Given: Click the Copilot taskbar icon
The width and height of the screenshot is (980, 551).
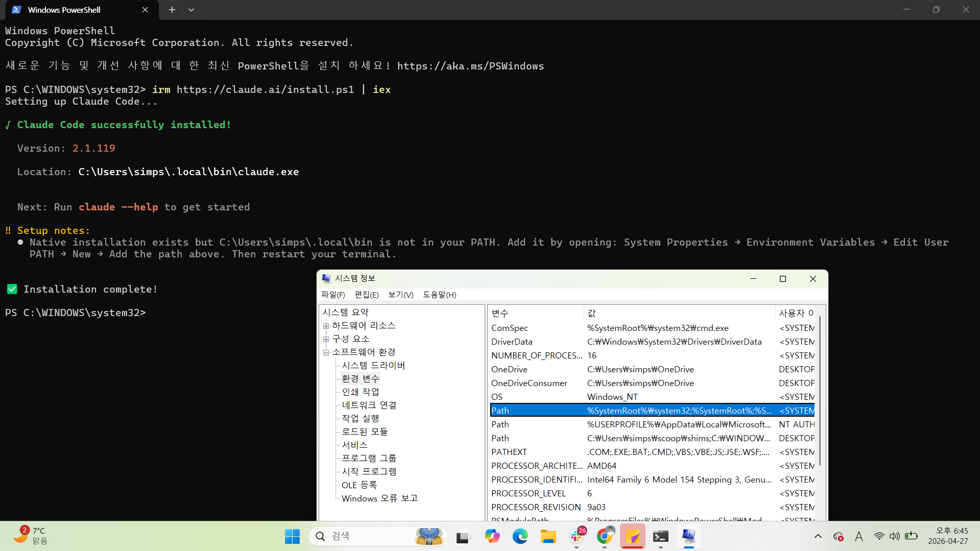Looking at the screenshot, I should coord(492,536).
